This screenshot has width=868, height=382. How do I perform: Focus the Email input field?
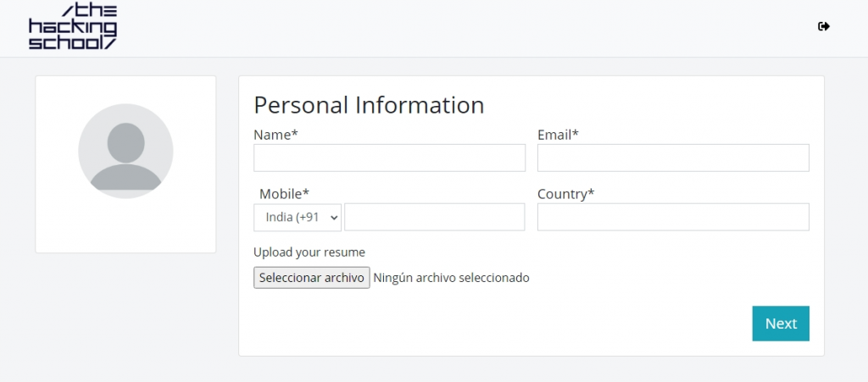click(673, 158)
